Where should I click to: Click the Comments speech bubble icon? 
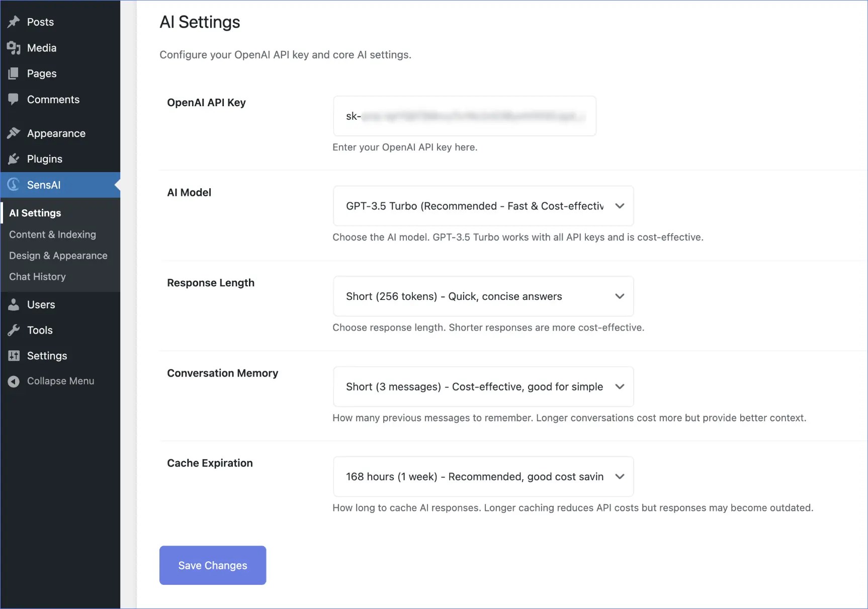[x=14, y=99]
